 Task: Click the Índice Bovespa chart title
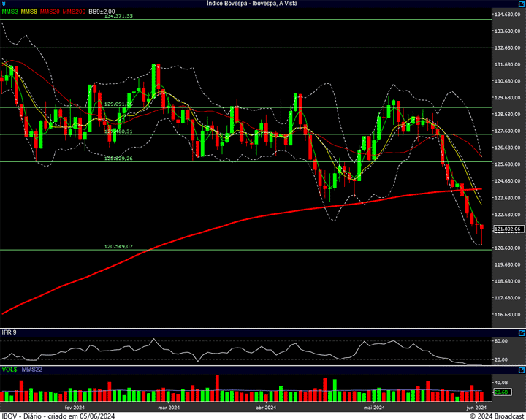click(262, 4)
